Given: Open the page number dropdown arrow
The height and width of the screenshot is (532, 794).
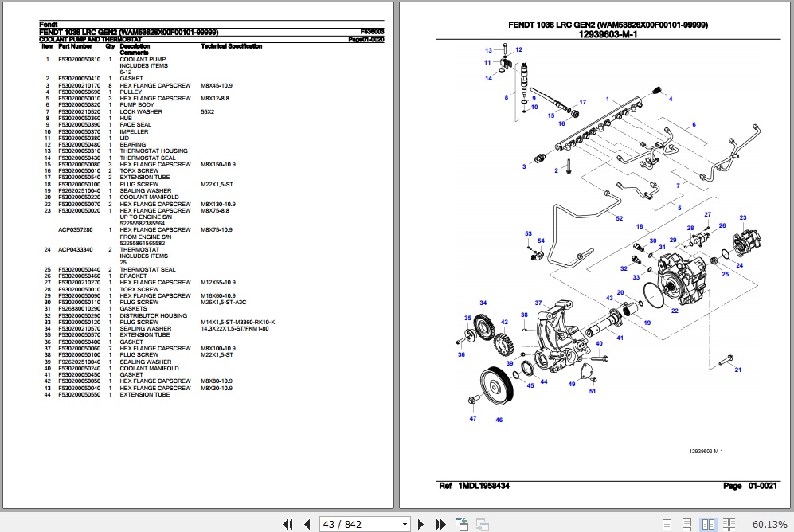Looking at the screenshot, I should click(405, 524).
